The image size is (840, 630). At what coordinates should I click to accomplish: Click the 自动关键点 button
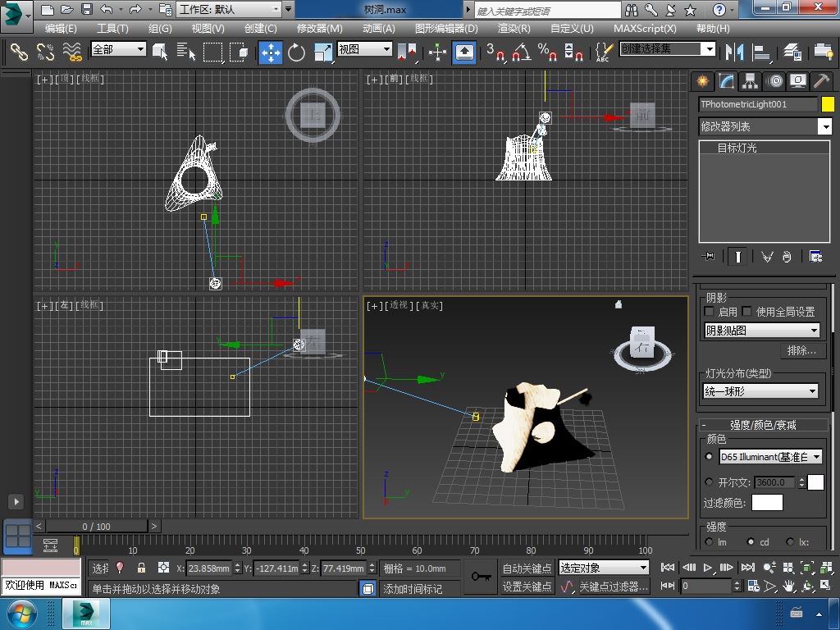pos(527,568)
